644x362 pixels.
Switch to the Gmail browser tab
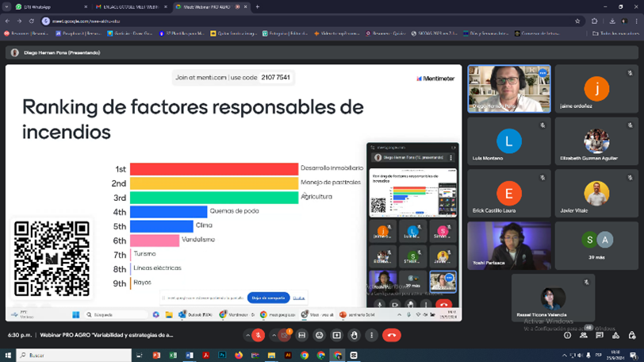click(x=132, y=7)
